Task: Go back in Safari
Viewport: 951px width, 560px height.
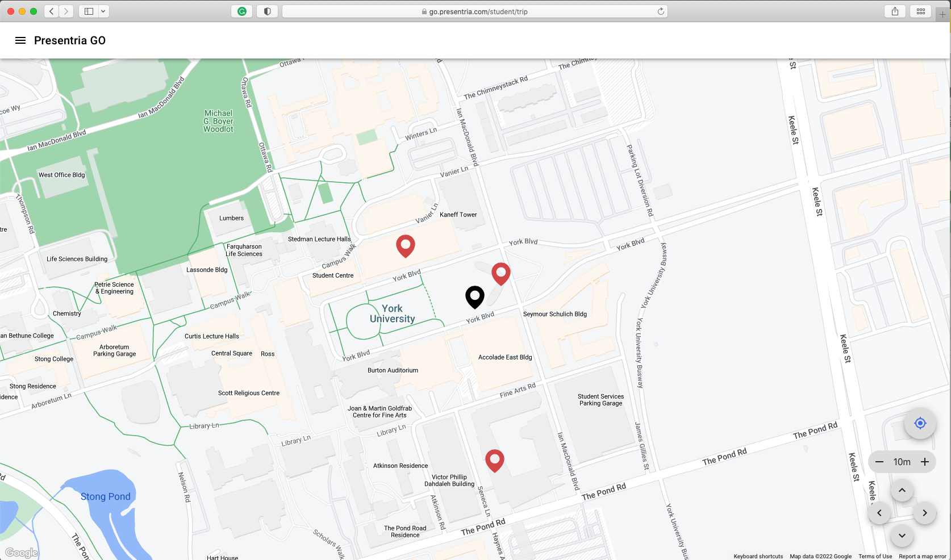Action: (x=52, y=11)
